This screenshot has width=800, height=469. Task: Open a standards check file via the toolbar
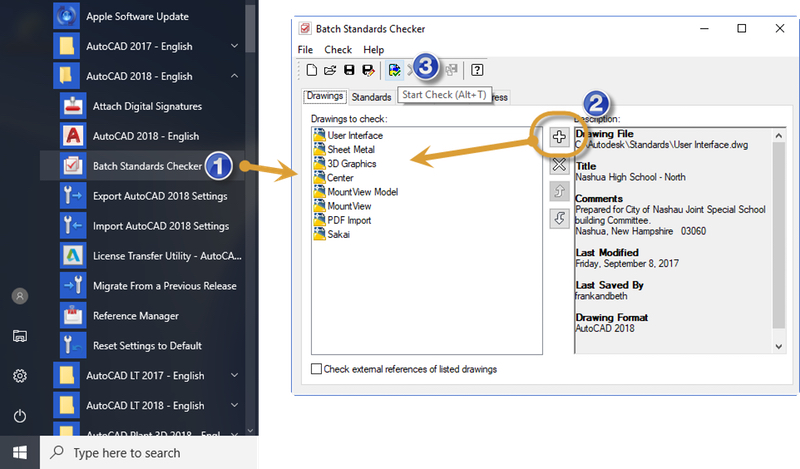(330, 70)
